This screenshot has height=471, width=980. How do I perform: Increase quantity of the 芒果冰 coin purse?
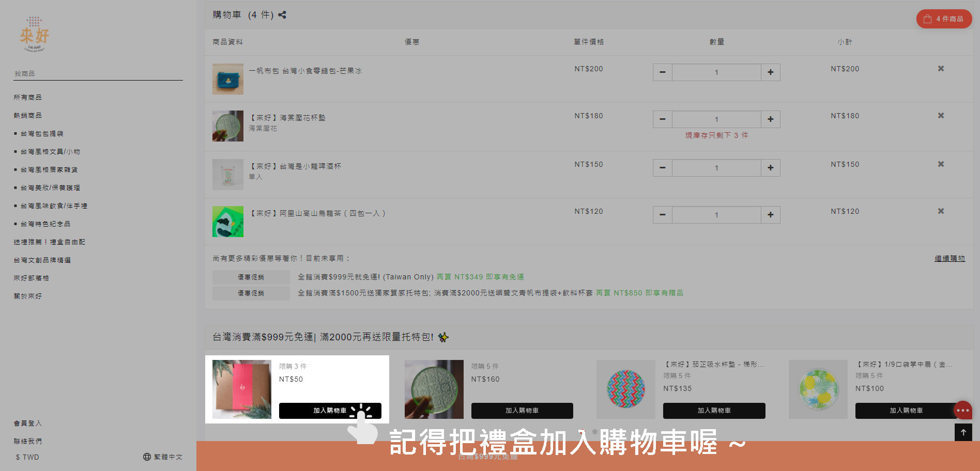(x=771, y=72)
